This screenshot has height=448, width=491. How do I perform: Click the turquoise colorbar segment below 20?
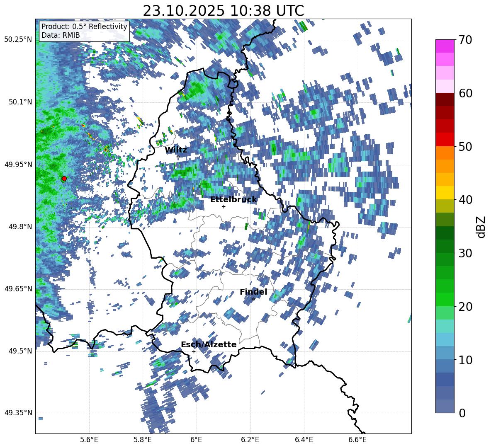coord(445,326)
